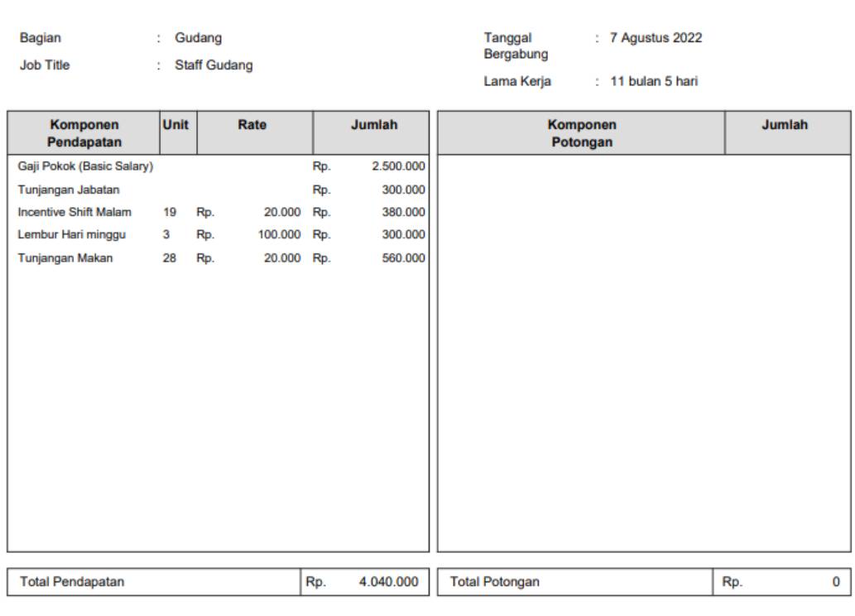Click the Unit column header
The height and width of the screenshot is (616, 855).
coord(175,124)
